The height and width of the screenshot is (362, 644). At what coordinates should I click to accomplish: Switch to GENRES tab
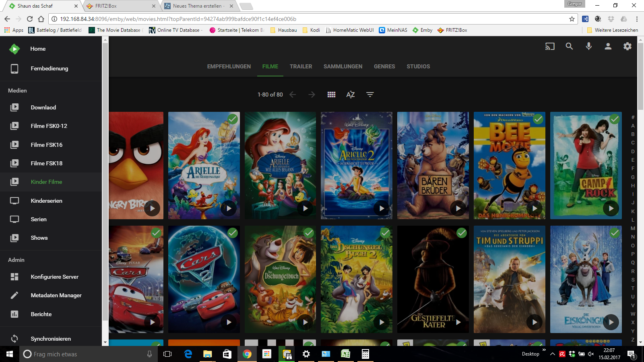(384, 66)
